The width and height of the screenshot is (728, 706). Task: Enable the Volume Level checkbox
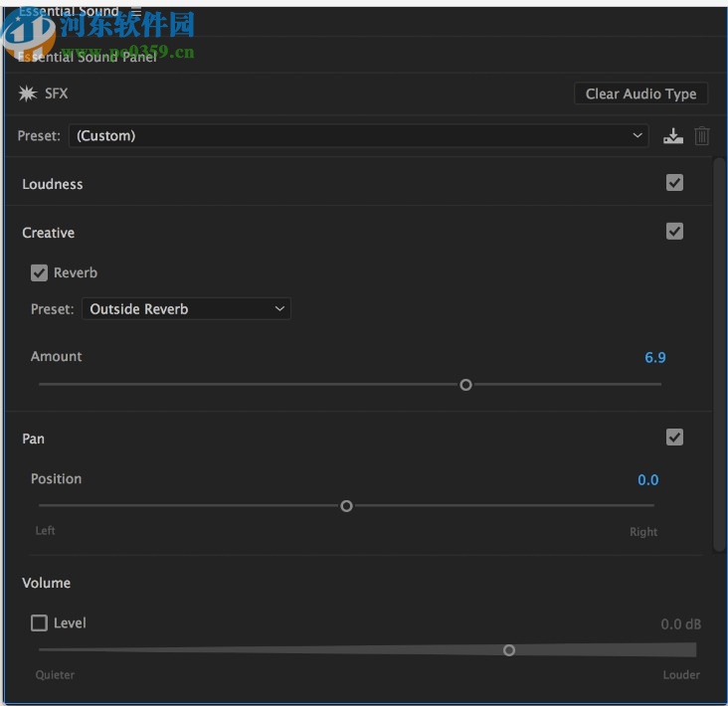click(x=40, y=622)
